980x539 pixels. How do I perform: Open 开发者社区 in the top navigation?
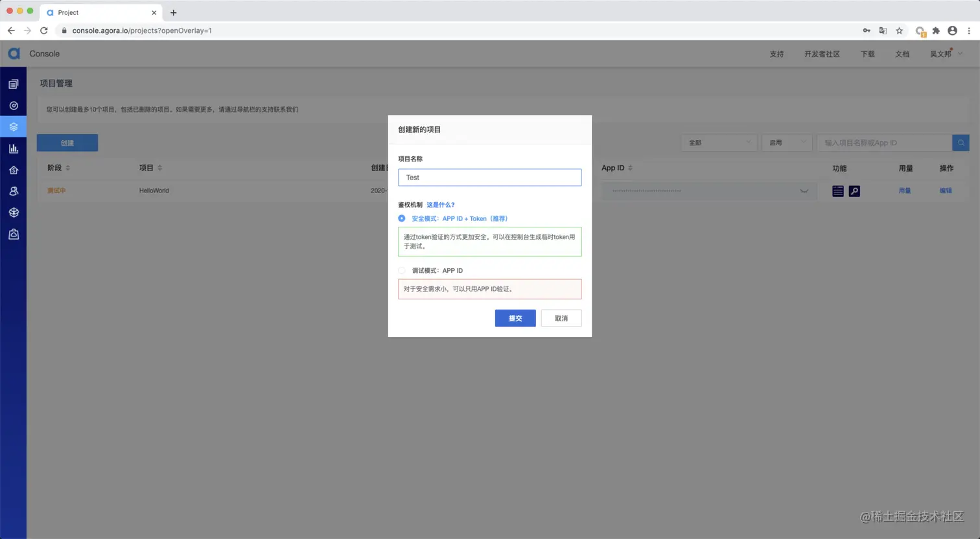click(x=822, y=54)
